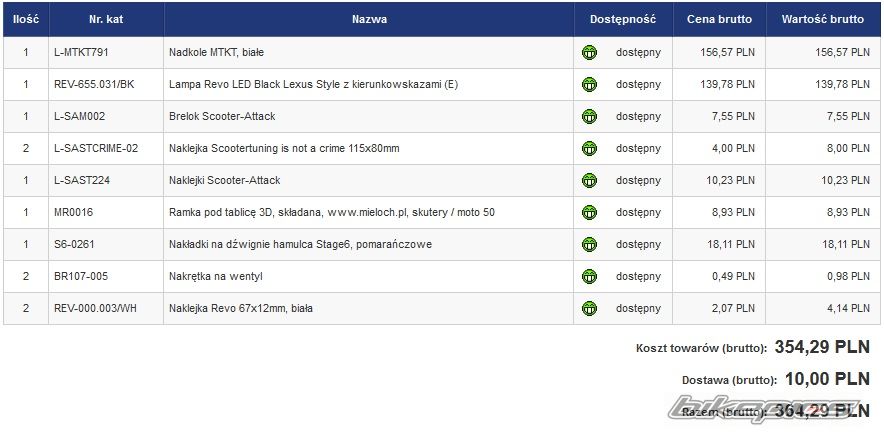Click availability icon in L-SAST224 row

[x=589, y=180]
